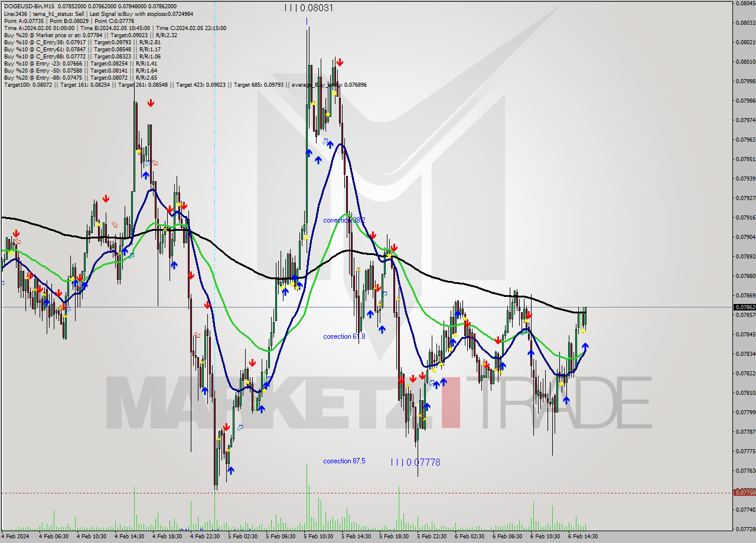The height and width of the screenshot is (543, 756).
Task: Select the 'correction 61.8' chart label
Action: point(344,336)
